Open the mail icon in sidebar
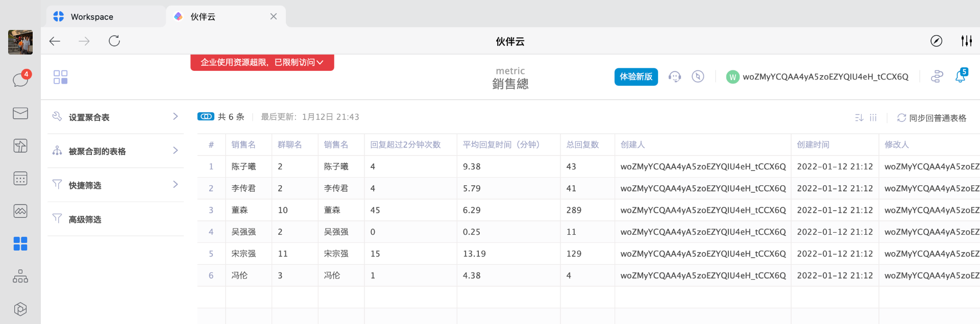Viewport: 980px width, 324px height. pos(20,113)
